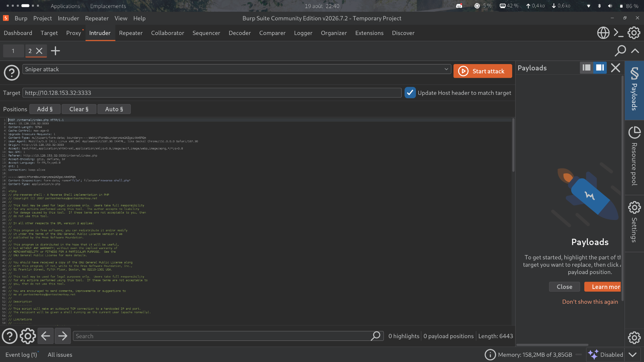
Task: Click the memory info icon
Action: 490,355
